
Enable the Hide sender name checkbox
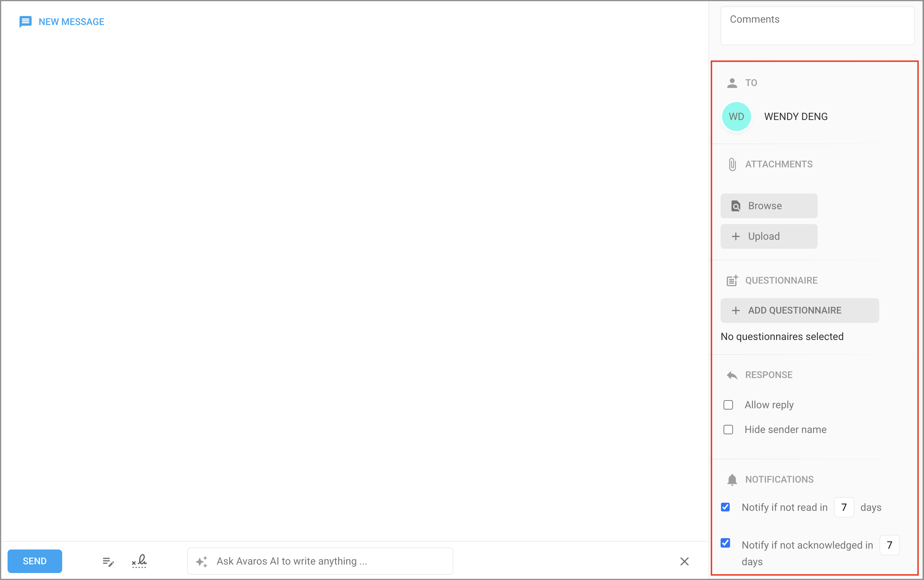pos(728,430)
